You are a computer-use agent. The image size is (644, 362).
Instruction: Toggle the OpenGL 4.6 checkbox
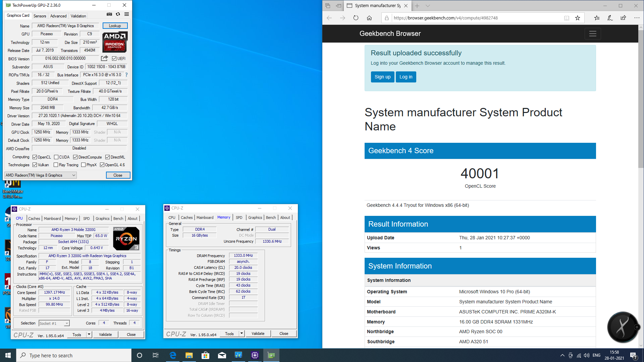tap(102, 165)
